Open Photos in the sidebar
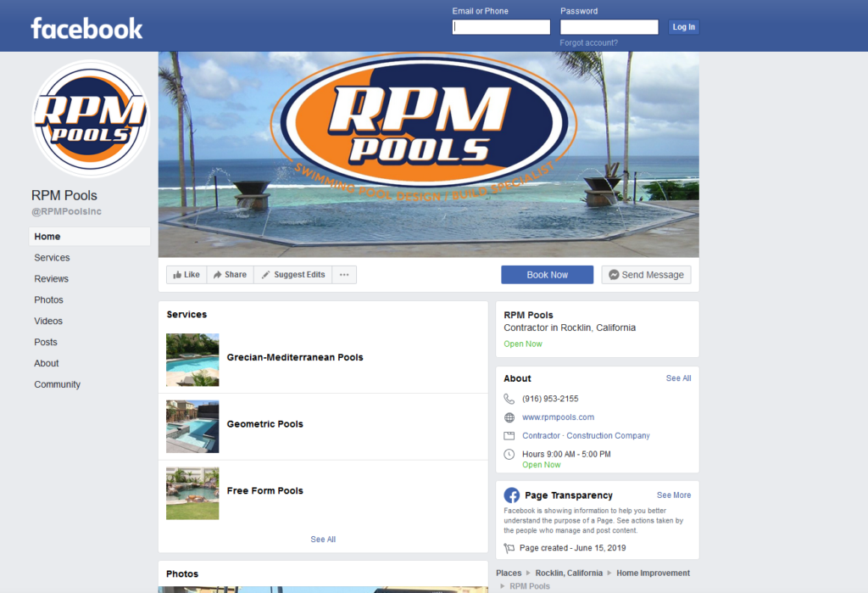The height and width of the screenshot is (593, 868). (48, 299)
